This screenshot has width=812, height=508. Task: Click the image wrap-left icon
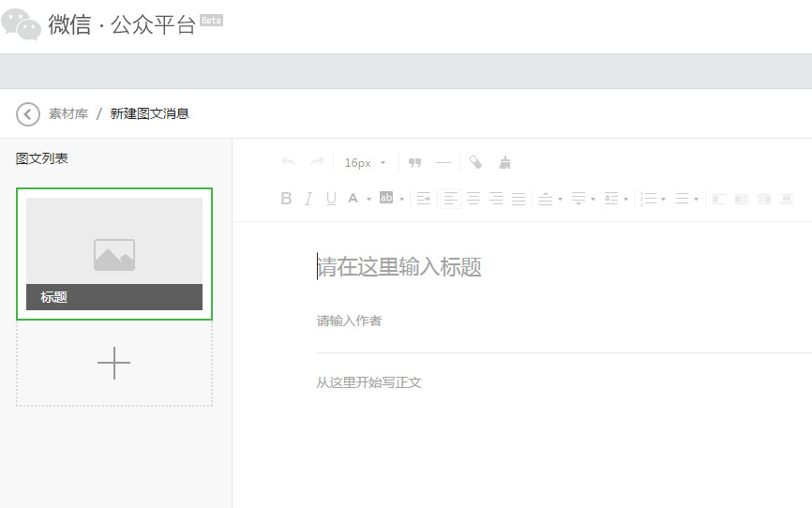click(742, 199)
